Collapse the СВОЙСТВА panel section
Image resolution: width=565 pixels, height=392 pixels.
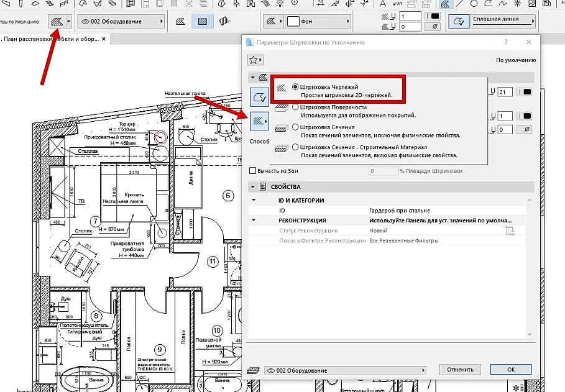253,187
